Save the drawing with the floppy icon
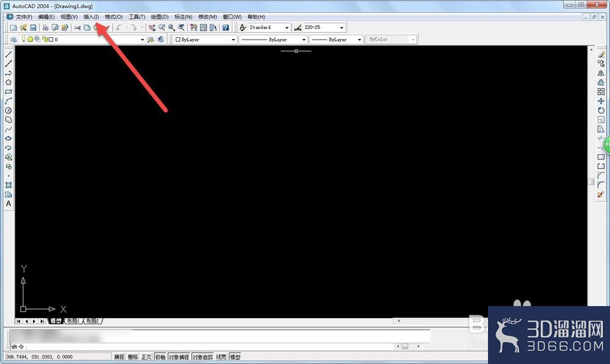The image size is (610, 364). tap(33, 27)
